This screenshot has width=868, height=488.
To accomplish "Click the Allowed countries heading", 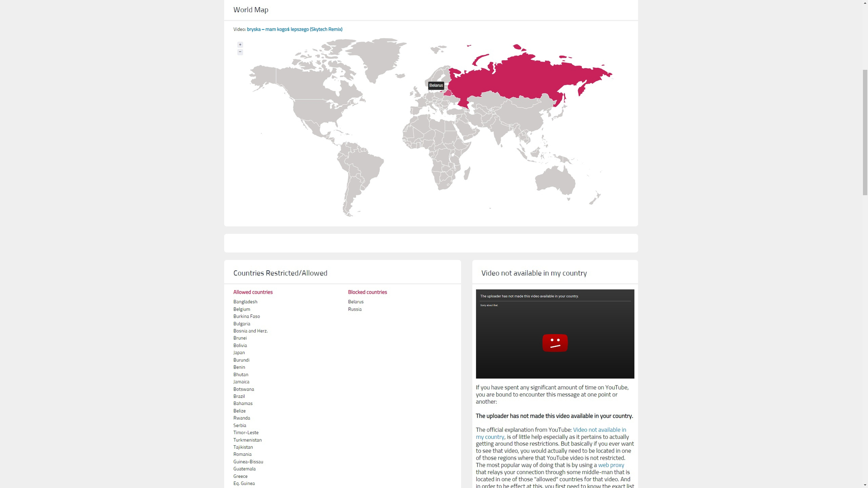I will click(x=253, y=292).
